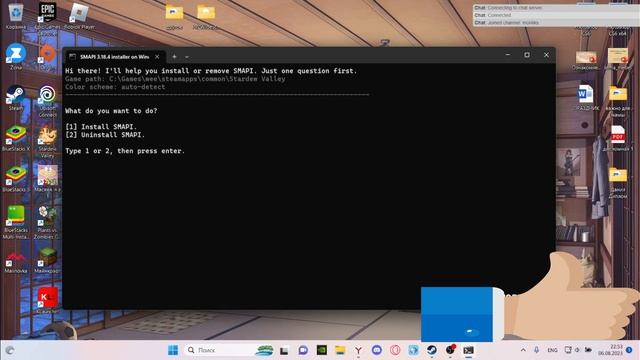Viewport: 640px width, 360px height.
Task: Open the Origin desktop shortcut
Action: pos(47,56)
